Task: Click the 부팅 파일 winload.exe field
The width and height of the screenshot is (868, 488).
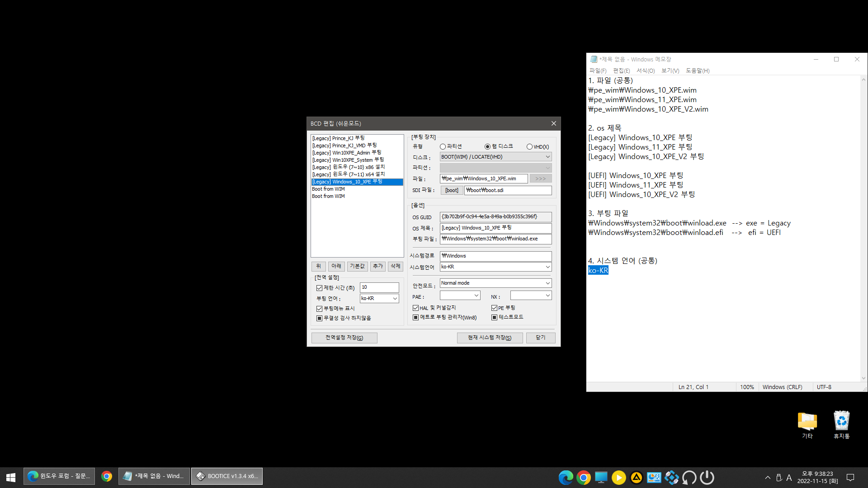Action: click(x=495, y=239)
